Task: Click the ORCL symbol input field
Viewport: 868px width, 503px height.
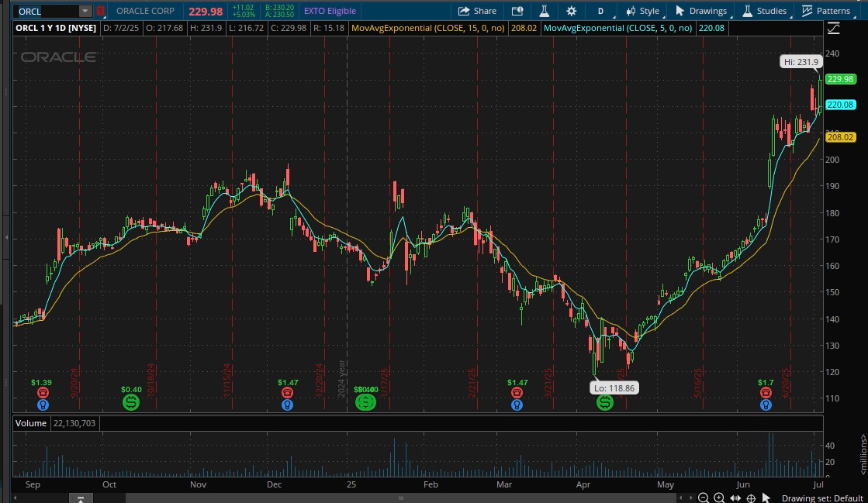Action: [47, 11]
